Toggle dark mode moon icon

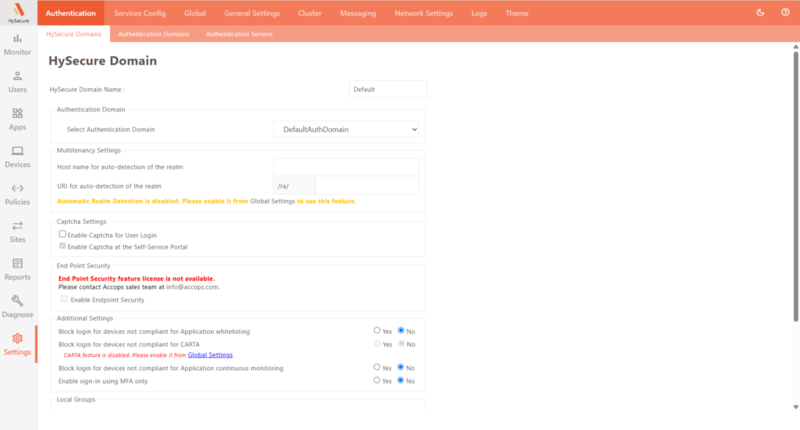coord(760,13)
